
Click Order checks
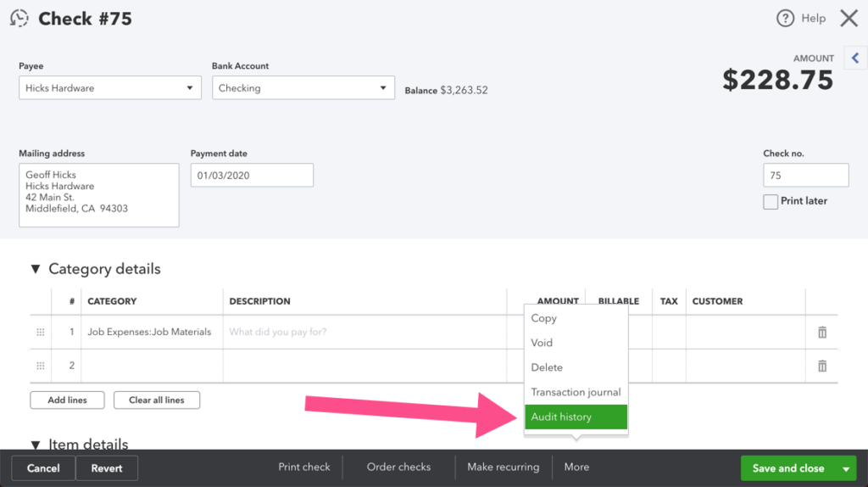398,467
